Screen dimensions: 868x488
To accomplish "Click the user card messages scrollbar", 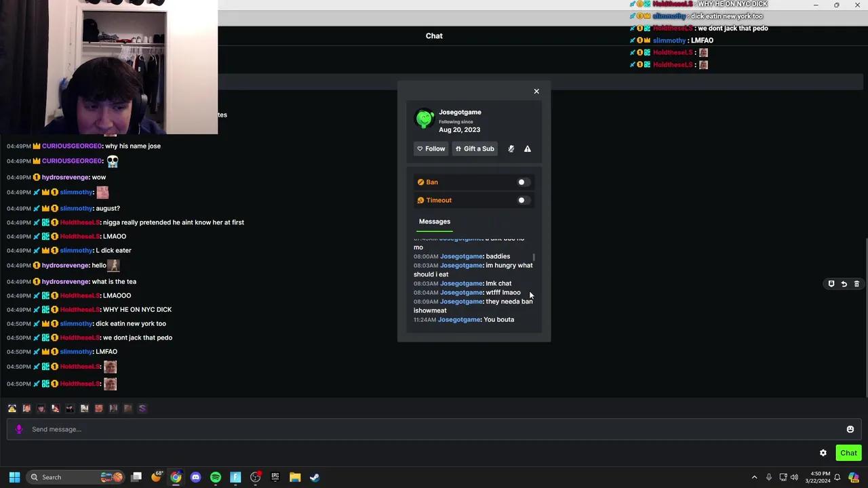I will point(534,258).
